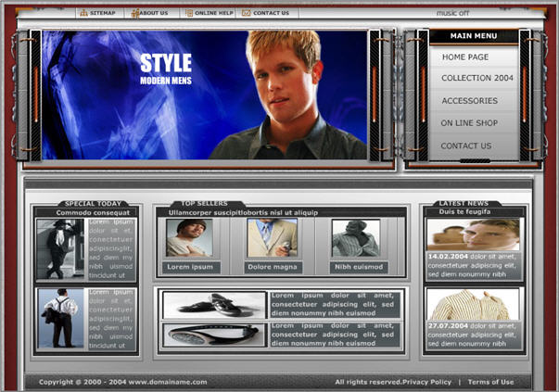Screen dimensions: 559x392
Task: Click the man with suspenders thumbnail
Action: pyautogui.click(x=62, y=319)
